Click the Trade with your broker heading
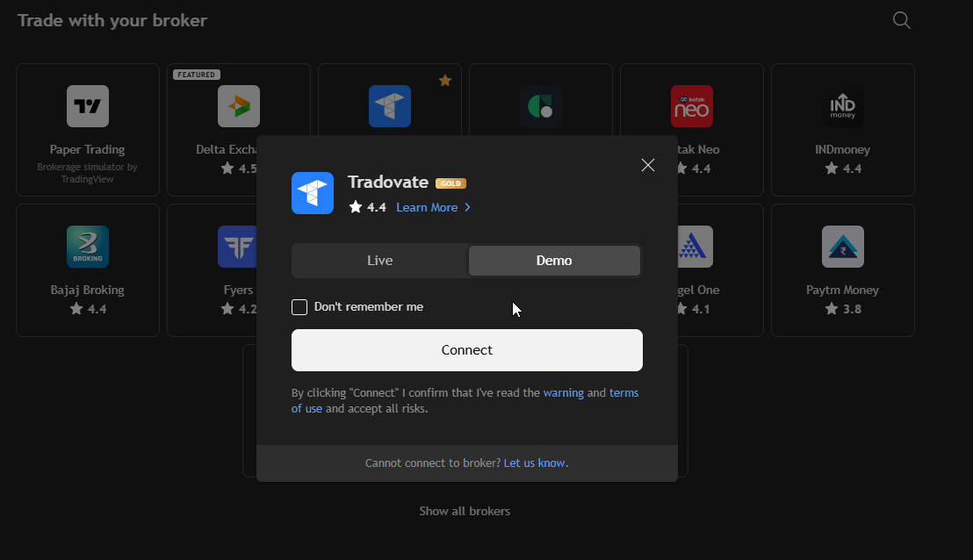 tap(112, 20)
